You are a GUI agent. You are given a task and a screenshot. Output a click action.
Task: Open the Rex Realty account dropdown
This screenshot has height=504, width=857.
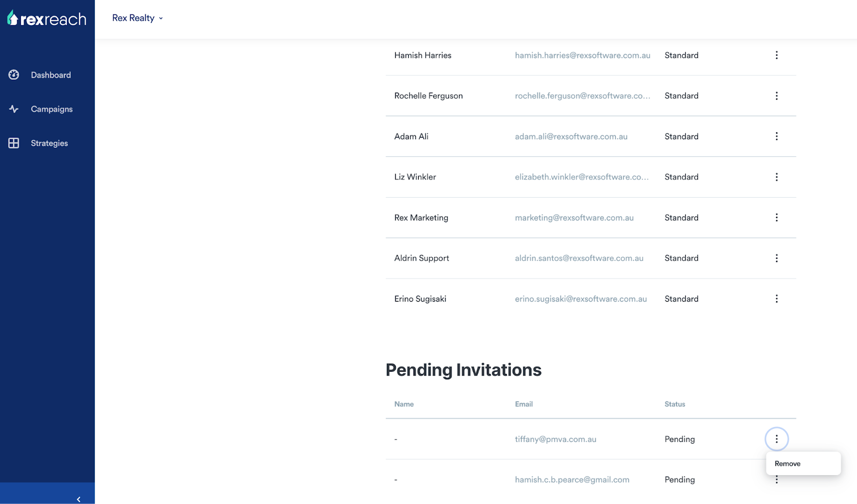coord(138,18)
